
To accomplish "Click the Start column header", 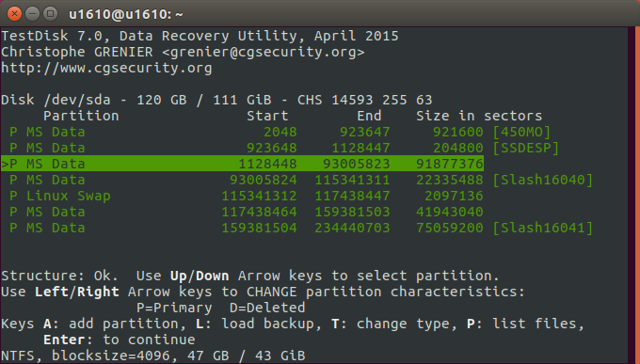I will [267, 116].
